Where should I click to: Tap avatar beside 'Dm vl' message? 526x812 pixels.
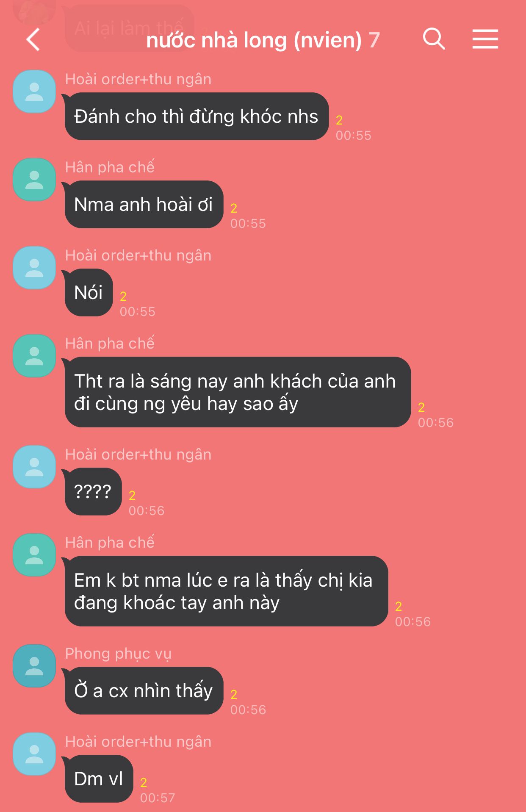[34, 754]
